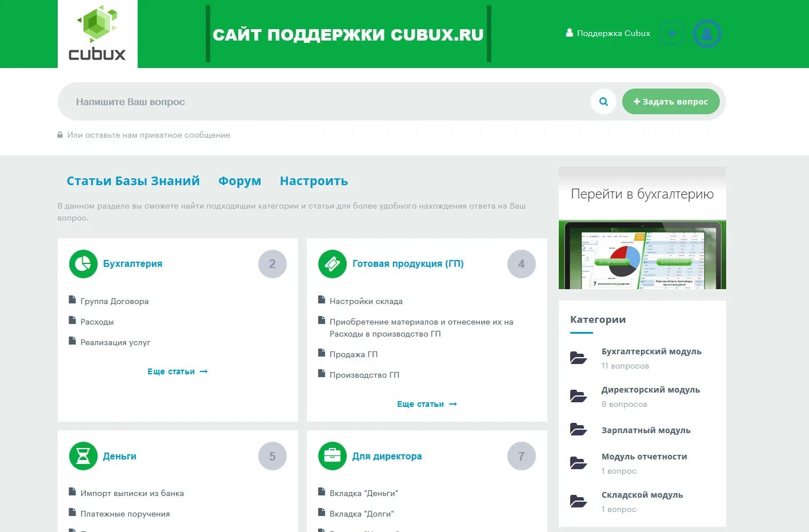809x532 pixels.
Task: Open the Готовая продукция (ГП) heading
Action: (408, 263)
